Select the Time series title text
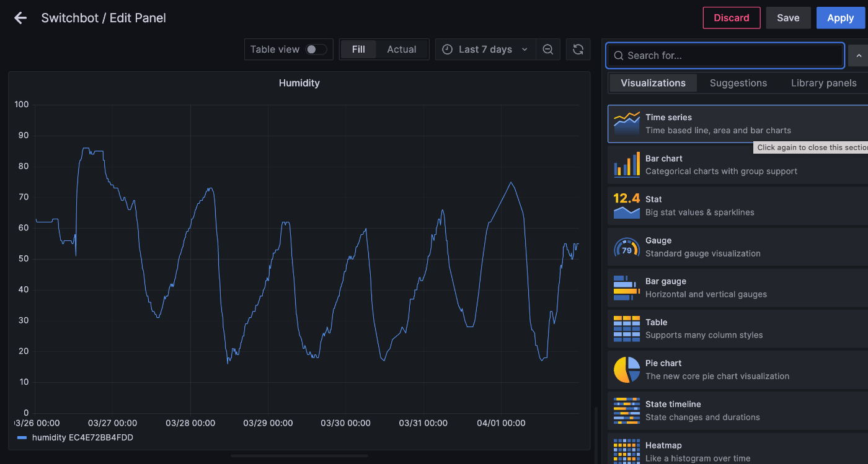The width and height of the screenshot is (868, 464). click(x=668, y=117)
